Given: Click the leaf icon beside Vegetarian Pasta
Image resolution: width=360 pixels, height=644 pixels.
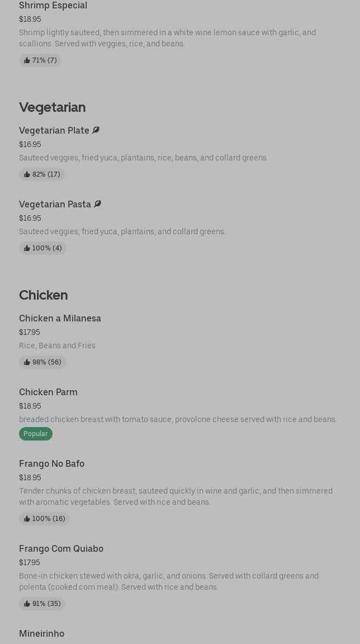Looking at the screenshot, I should (x=97, y=204).
